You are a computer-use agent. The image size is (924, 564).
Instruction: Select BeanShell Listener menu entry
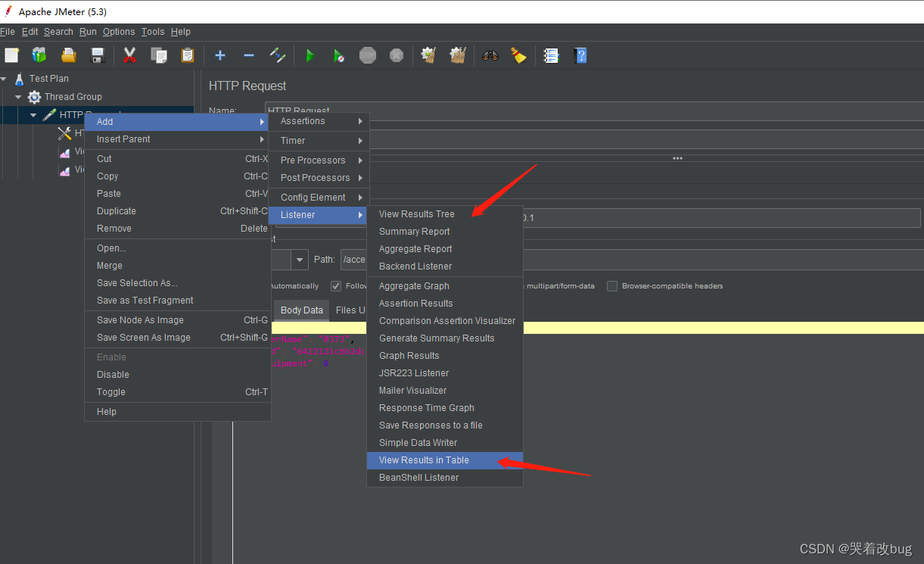tap(445, 478)
